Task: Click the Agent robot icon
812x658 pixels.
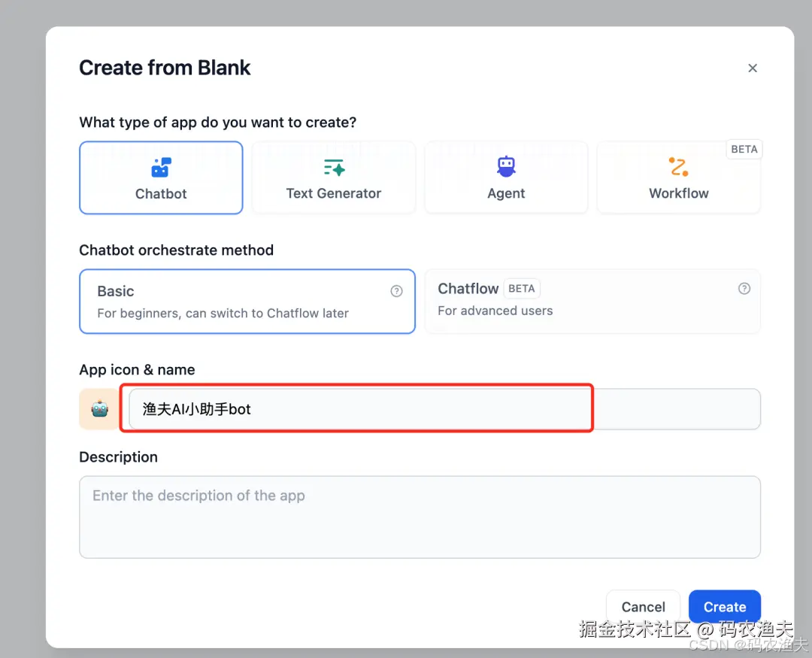Action: click(506, 167)
